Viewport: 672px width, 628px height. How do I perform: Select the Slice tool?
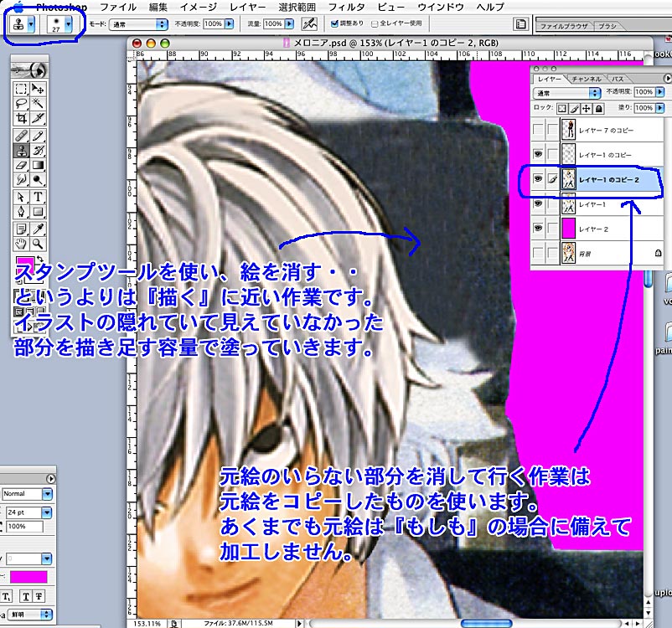(x=38, y=118)
